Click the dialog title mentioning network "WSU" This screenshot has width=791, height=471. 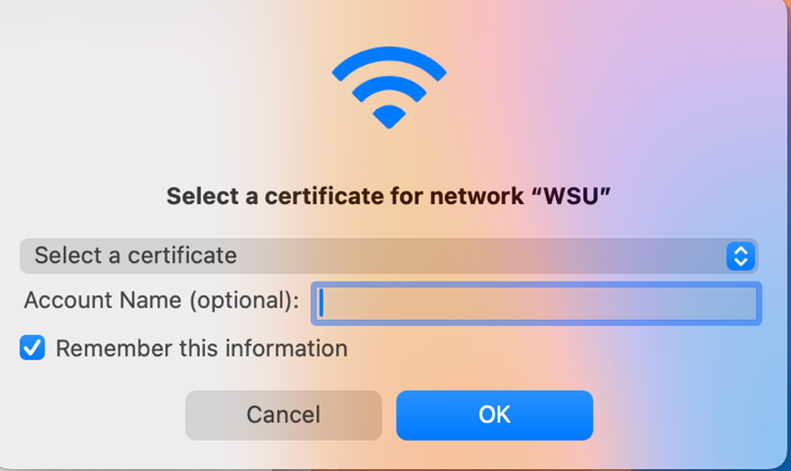(388, 196)
